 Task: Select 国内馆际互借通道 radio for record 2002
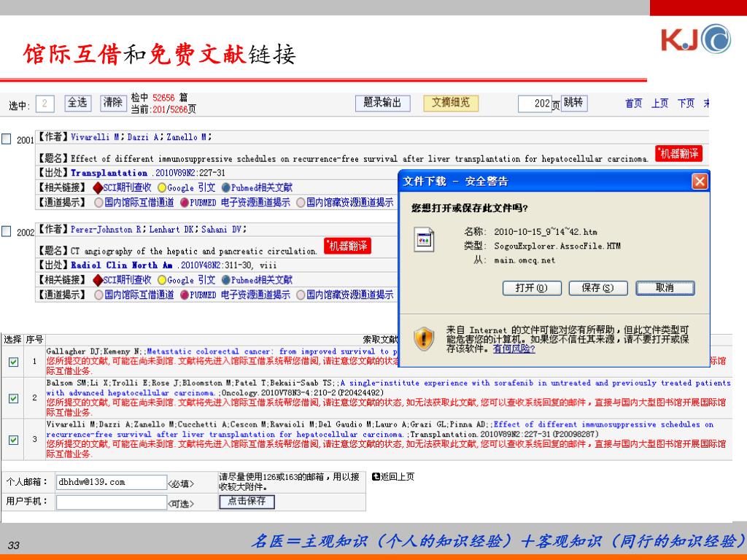98,295
